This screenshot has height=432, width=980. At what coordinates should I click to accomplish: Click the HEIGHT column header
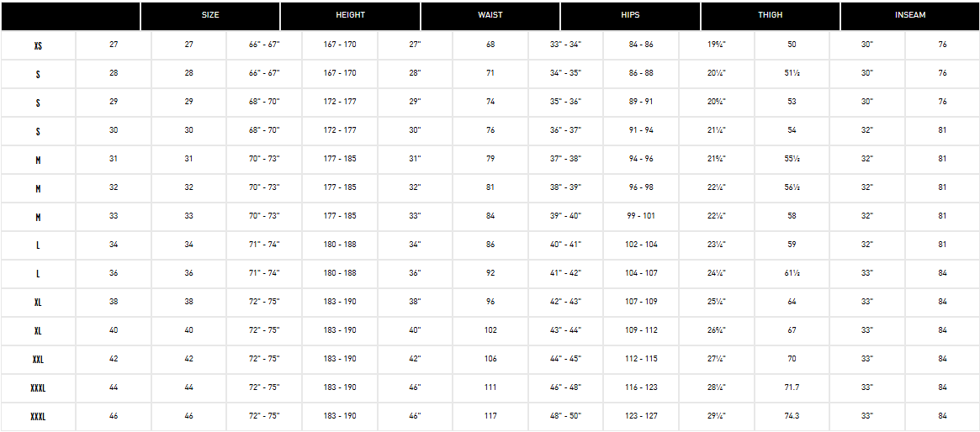coord(350,16)
